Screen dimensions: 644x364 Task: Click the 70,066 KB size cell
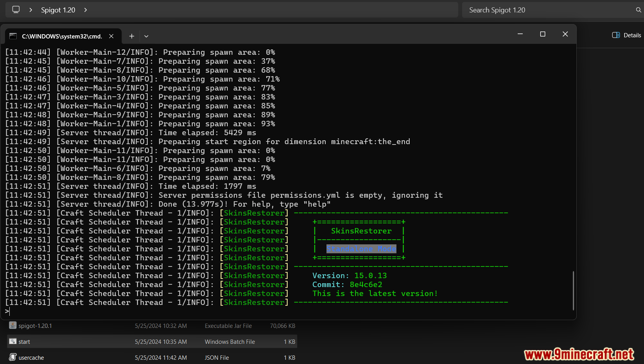[283, 326]
